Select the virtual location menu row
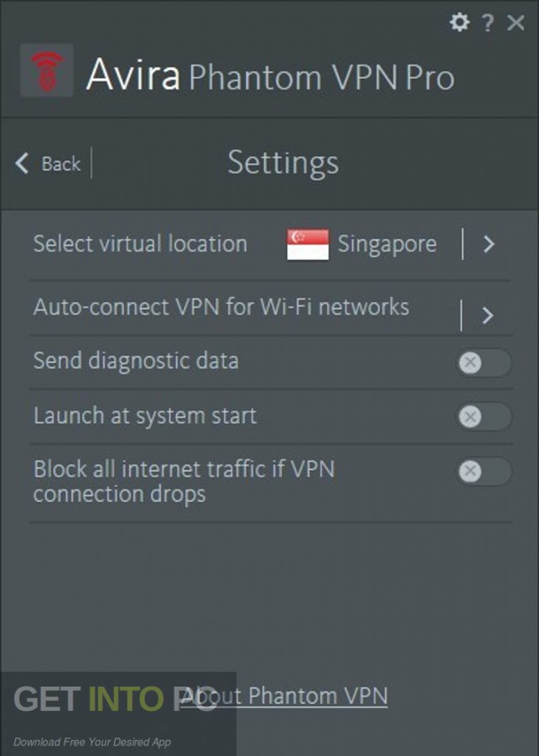This screenshot has width=539, height=756. (x=140, y=244)
